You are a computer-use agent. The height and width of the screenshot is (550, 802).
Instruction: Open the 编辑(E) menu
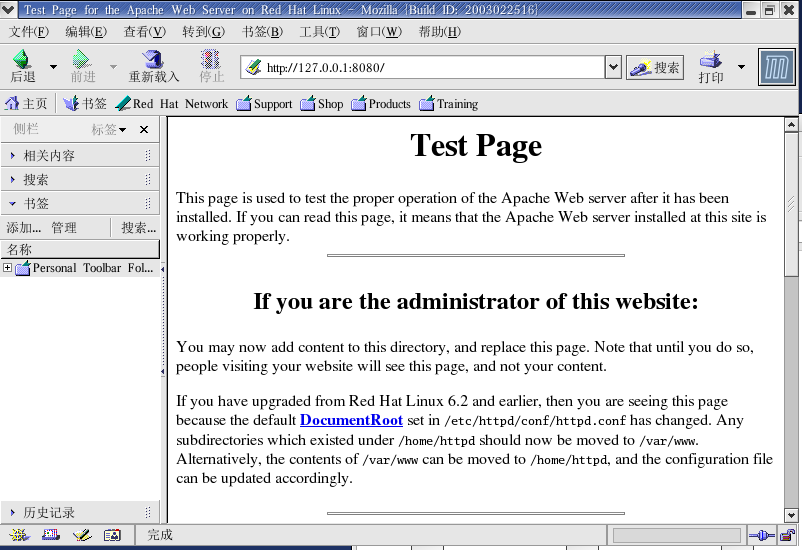coord(86,32)
